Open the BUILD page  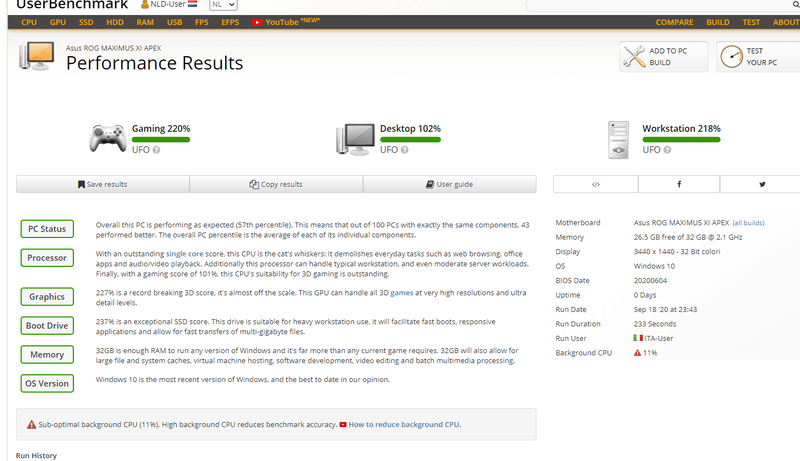click(x=718, y=22)
